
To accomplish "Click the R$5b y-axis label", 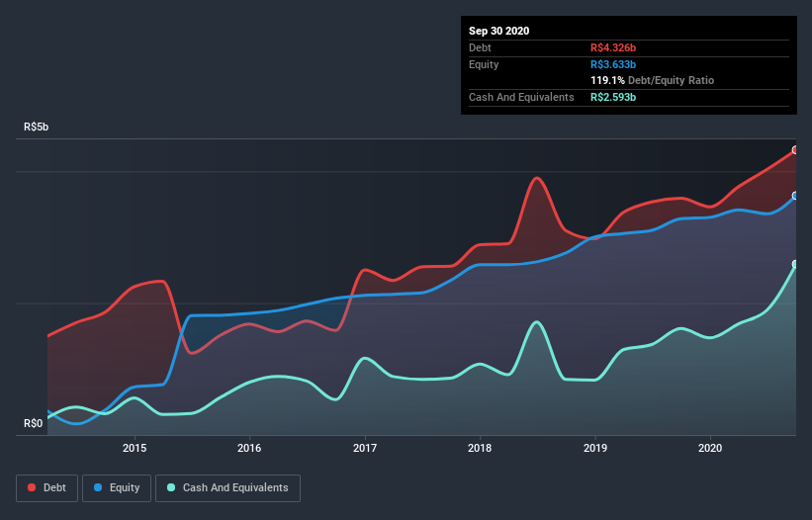I will point(37,127).
